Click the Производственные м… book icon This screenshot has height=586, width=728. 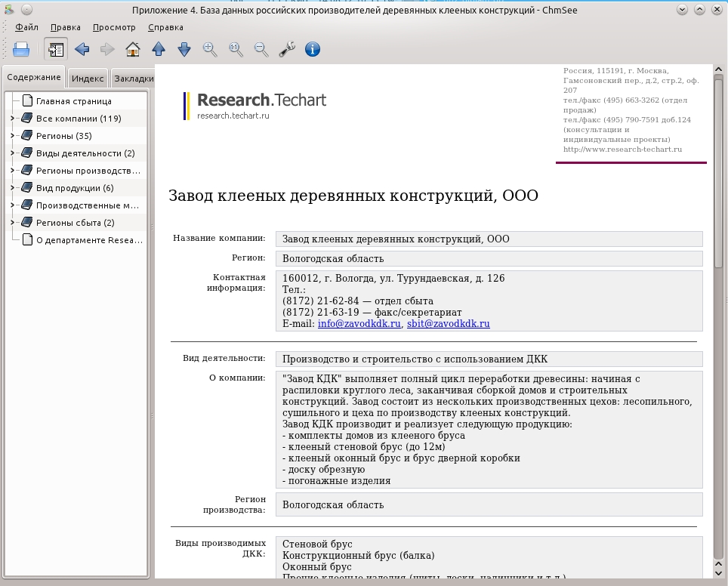pyautogui.click(x=27, y=205)
